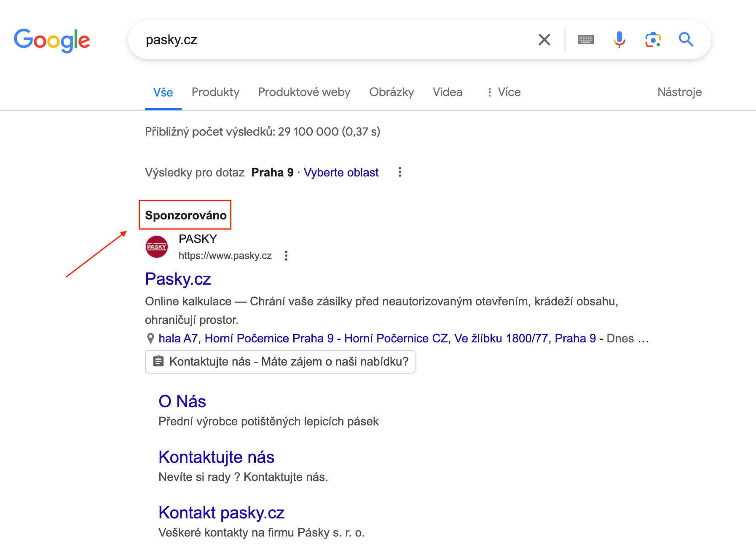This screenshot has width=756, height=550.
Task: Open the Google logo homepage
Action: click(52, 40)
